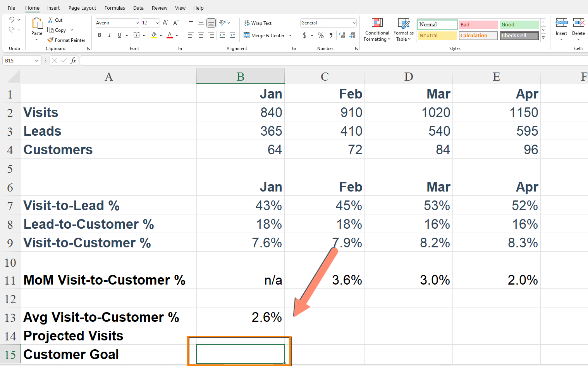Decrease decimal places
588x366 pixels.
pos(352,35)
